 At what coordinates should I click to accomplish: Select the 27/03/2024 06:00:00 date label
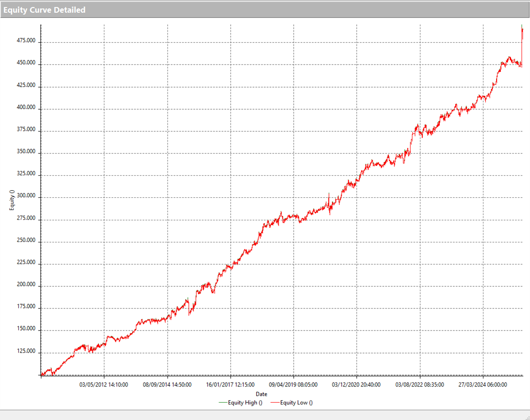coord(483,385)
